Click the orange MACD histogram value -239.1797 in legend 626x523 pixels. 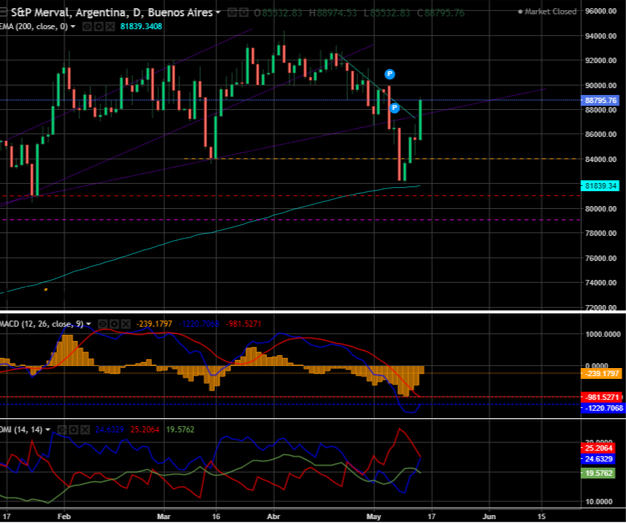point(155,324)
